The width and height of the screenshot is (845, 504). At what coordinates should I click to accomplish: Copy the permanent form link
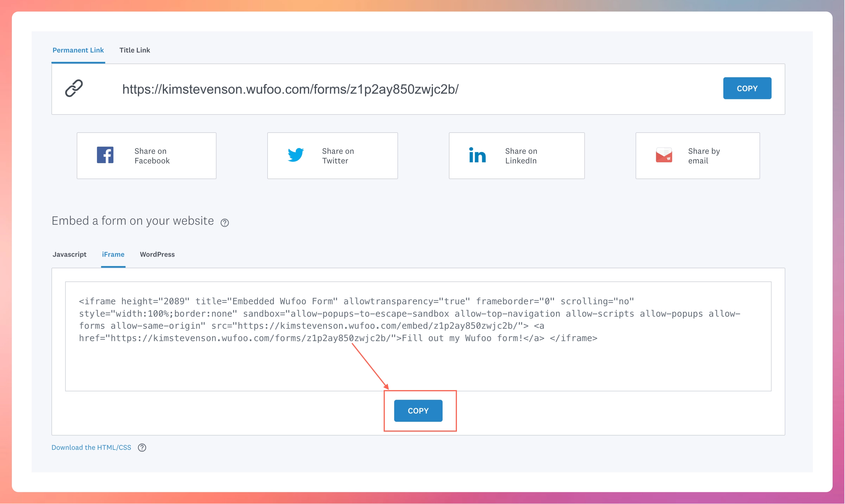(747, 88)
